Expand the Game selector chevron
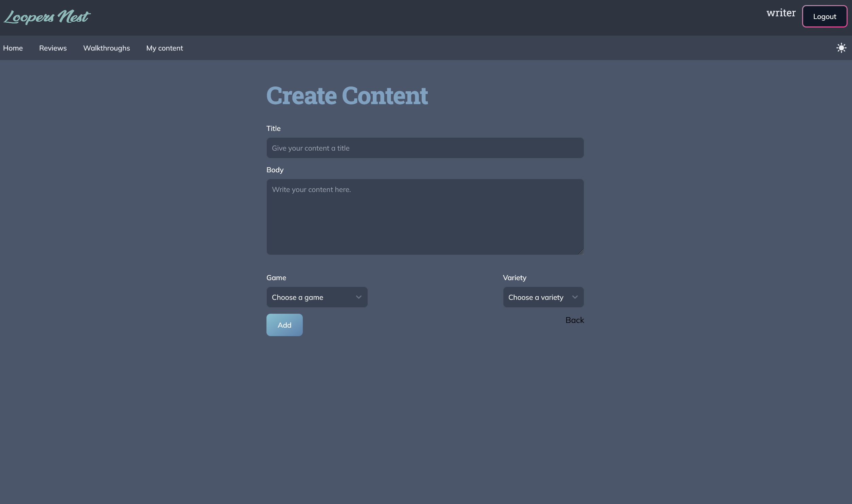852x504 pixels. pos(359,297)
